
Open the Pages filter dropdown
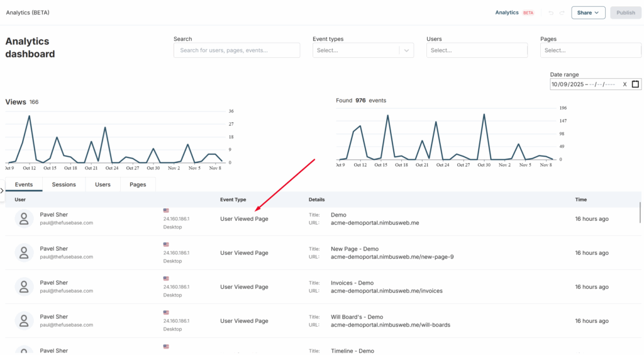590,50
